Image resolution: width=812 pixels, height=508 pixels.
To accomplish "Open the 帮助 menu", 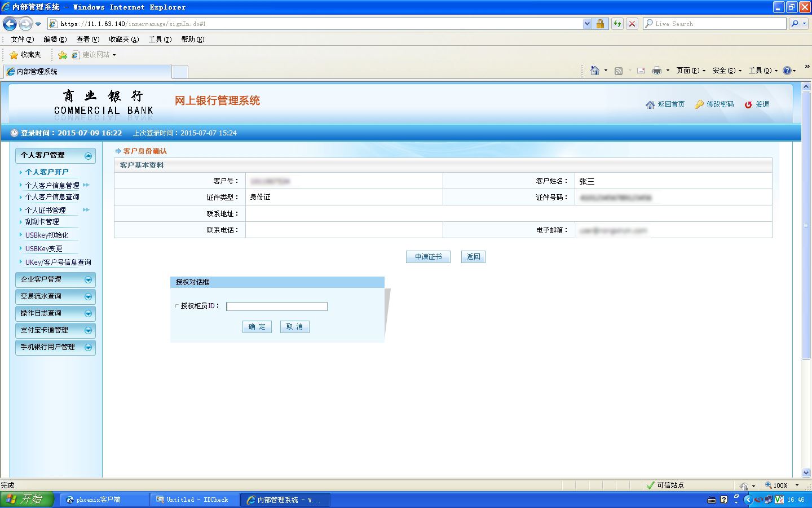I will pos(192,40).
